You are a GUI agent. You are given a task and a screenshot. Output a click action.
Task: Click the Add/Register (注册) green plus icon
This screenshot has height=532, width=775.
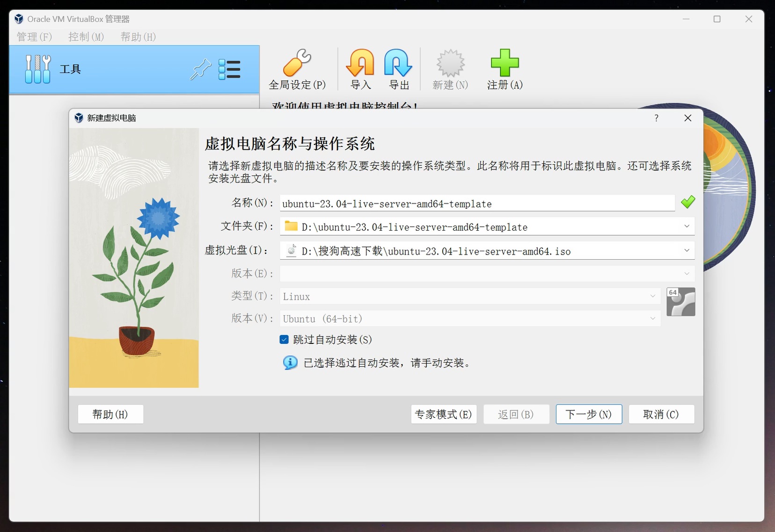[x=504, y=63]
